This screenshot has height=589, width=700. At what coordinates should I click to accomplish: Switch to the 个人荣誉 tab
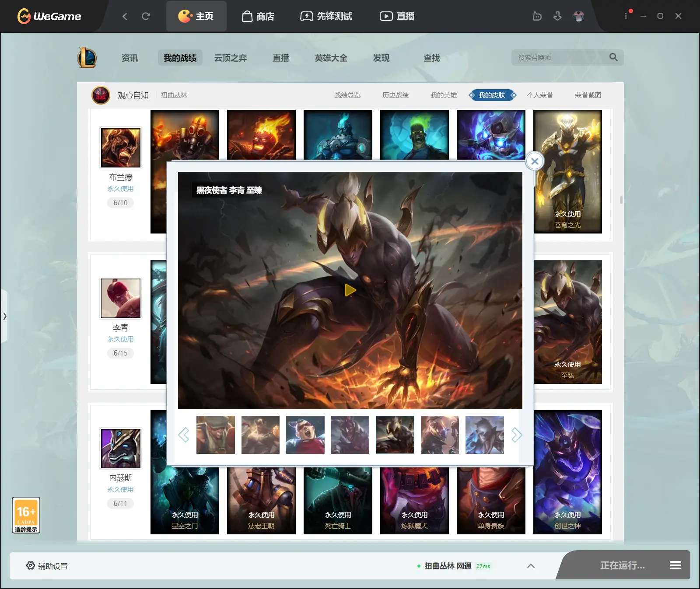540,95
